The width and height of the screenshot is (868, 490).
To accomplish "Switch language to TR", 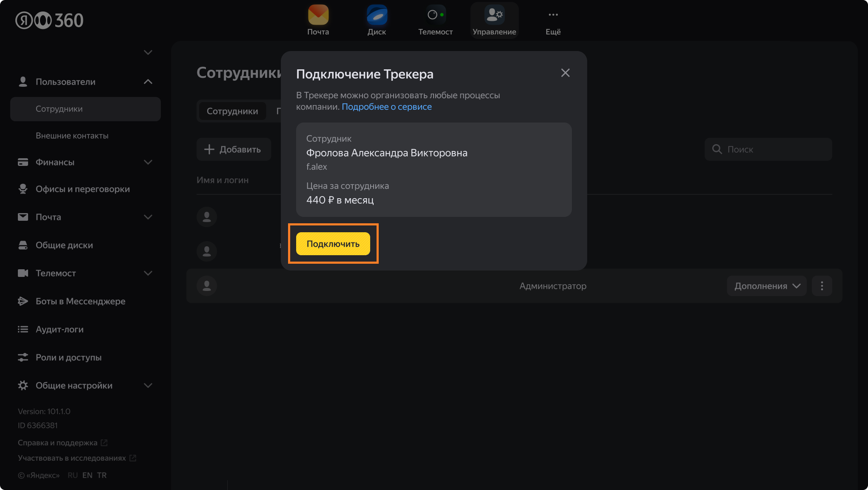I will (102, 475).
